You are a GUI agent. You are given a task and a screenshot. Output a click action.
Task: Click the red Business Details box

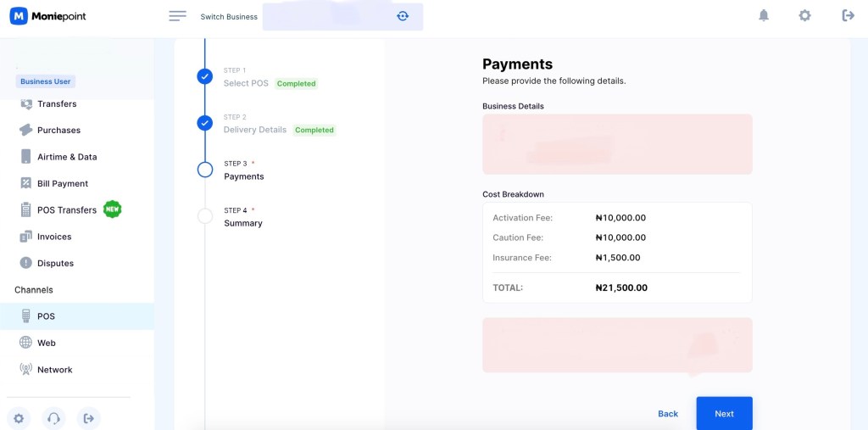[617, 144]
